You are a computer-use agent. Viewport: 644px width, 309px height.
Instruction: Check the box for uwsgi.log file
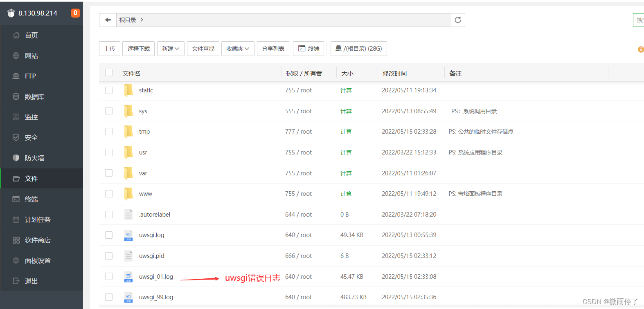coord(109,235)
